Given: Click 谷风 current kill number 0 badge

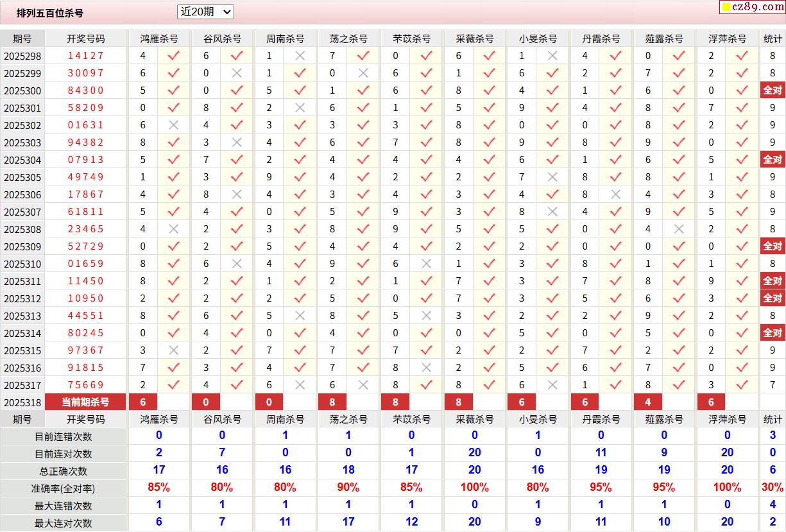Looking at the screenshot, I should [x=206, y=402].
